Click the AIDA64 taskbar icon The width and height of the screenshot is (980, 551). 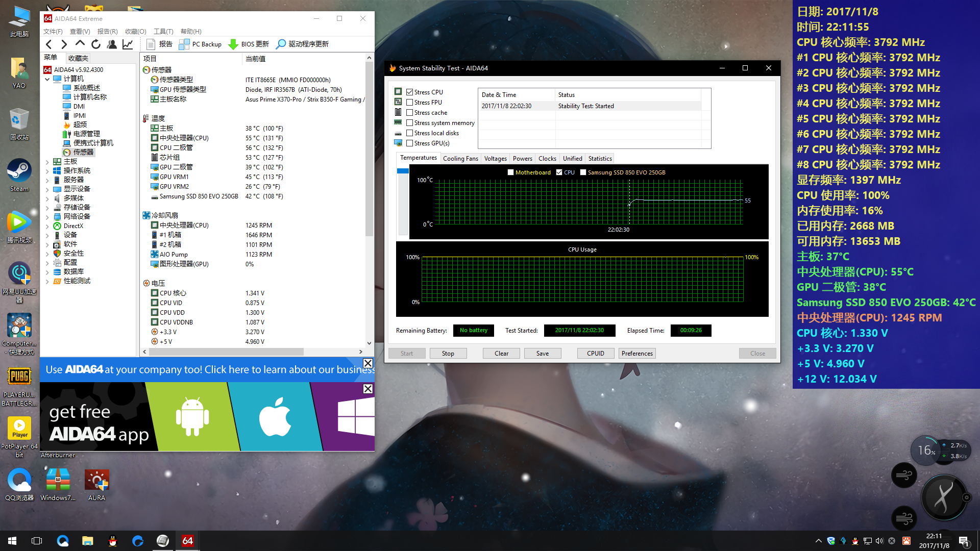pos(187,541)
